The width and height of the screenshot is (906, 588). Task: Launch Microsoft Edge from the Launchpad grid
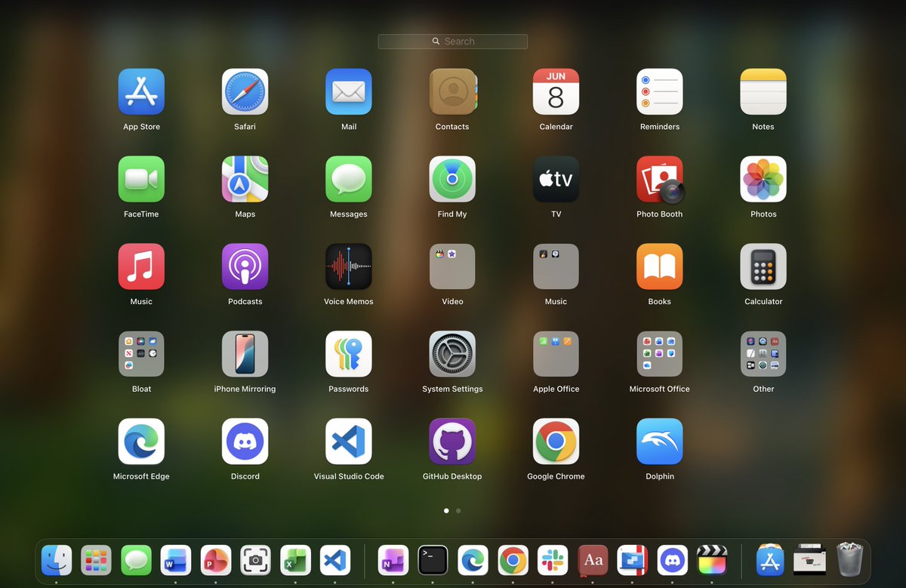pos(141,442)
